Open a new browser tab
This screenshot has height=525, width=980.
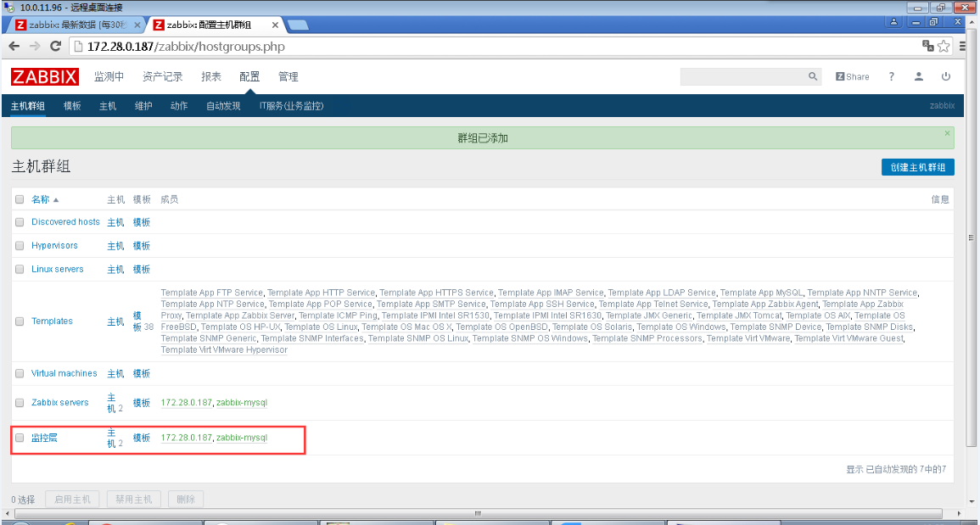point(298,25)
